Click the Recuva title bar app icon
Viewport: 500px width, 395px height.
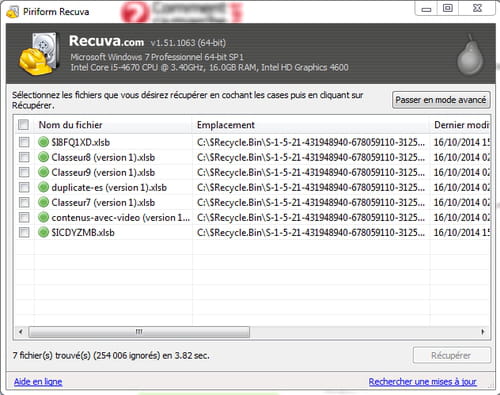[x=13, y=12]
